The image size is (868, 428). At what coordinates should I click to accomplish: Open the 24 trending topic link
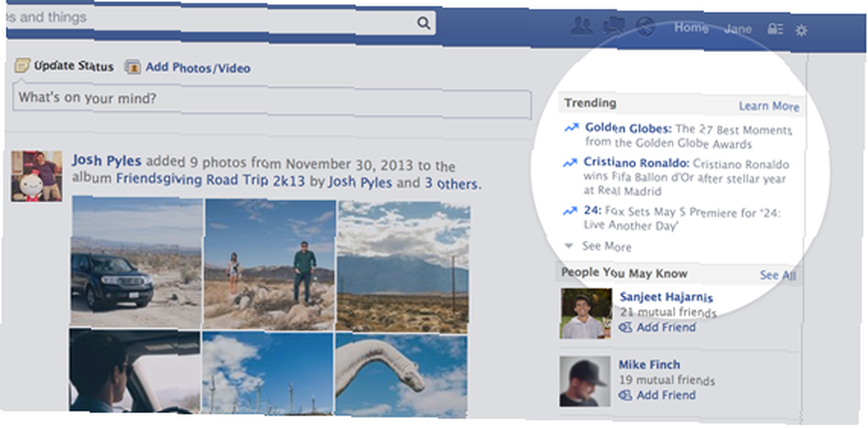click(592, 211)
